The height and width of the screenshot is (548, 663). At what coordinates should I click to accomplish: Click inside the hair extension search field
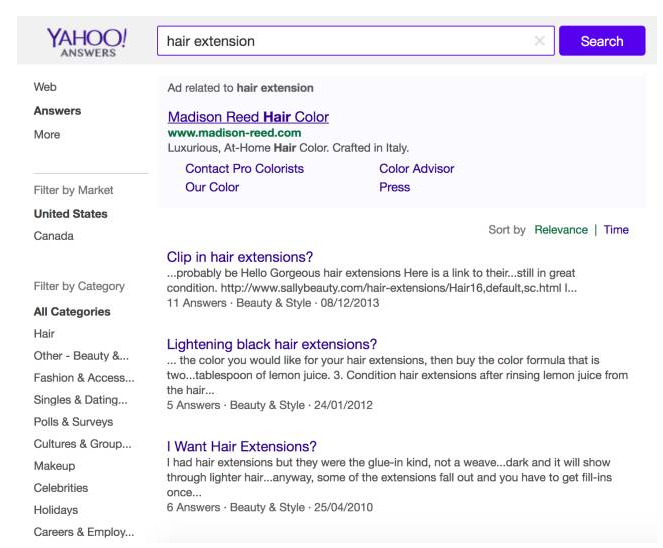pyautogui.click(x=340, y=41)
